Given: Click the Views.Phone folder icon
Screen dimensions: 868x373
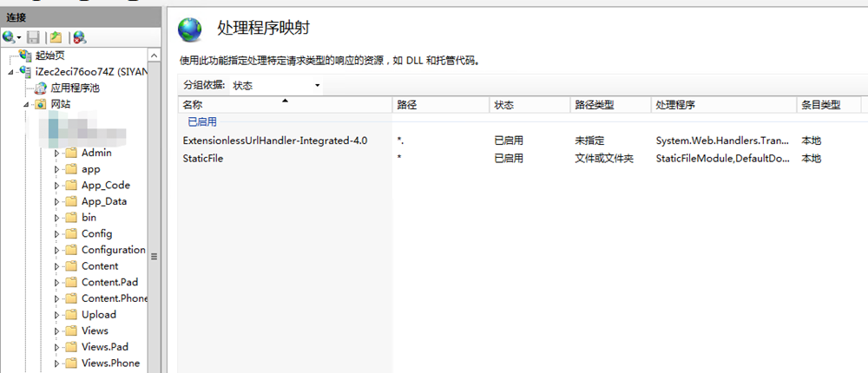Looking at the screenshot, I should tap(70, 363).
